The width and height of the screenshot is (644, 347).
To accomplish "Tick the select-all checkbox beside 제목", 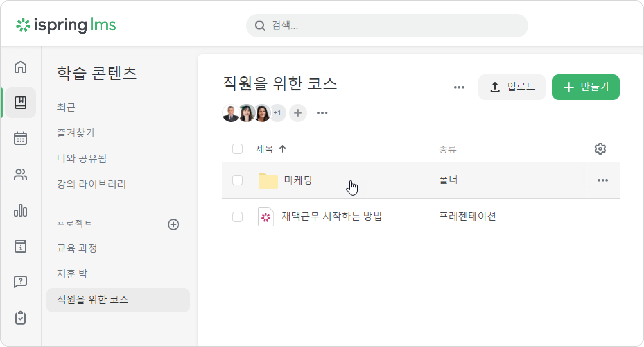I will click(238, 149).
